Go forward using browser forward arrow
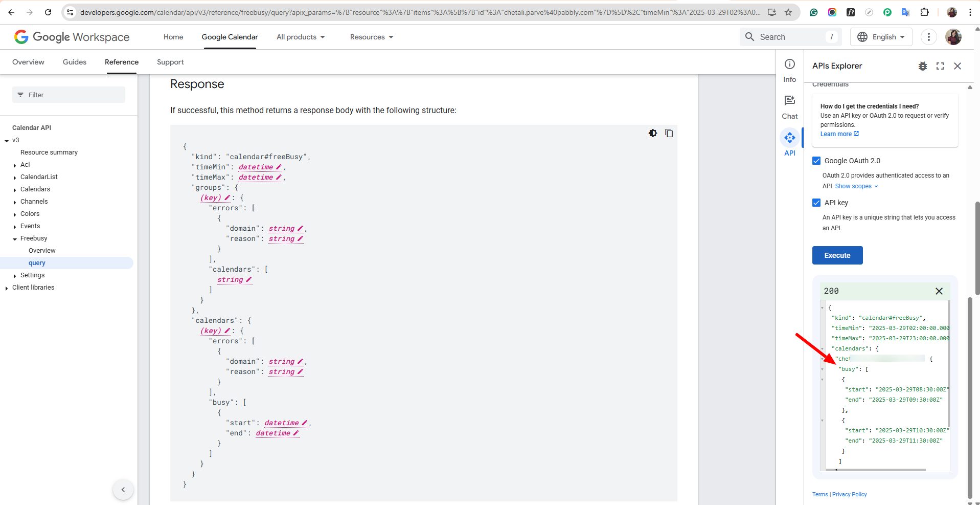980x505 pixels. [30, 12]
